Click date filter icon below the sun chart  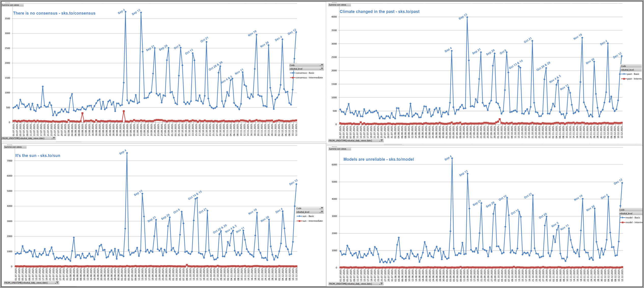click(57, 283)
